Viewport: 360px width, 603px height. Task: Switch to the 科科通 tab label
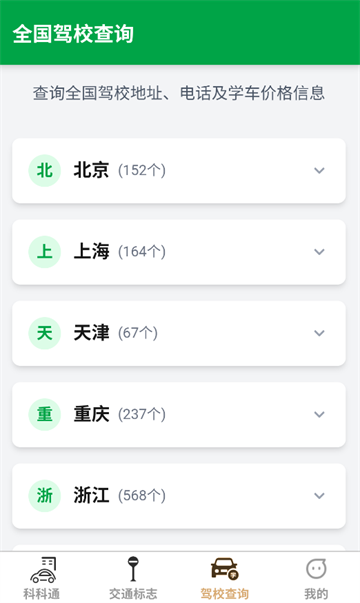pos(42,593)
